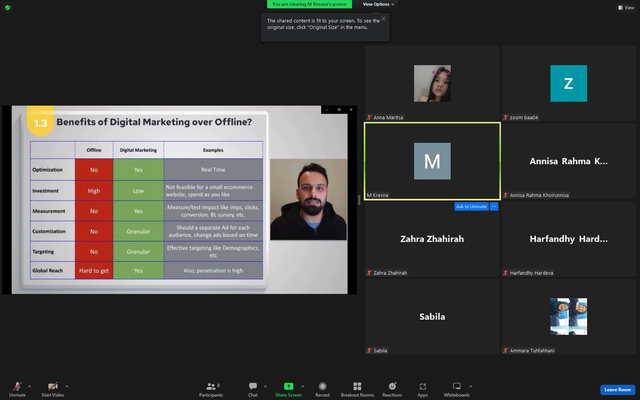This screenshot has height=400, width=640.
Task: Close the shared content size notification
Action: coord(383,18)
